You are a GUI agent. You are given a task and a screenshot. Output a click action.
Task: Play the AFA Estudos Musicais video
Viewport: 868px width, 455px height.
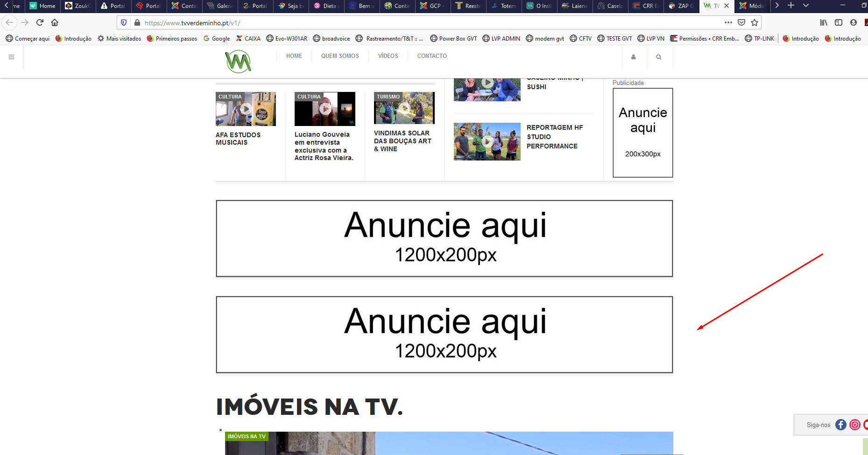pos(246,109)
